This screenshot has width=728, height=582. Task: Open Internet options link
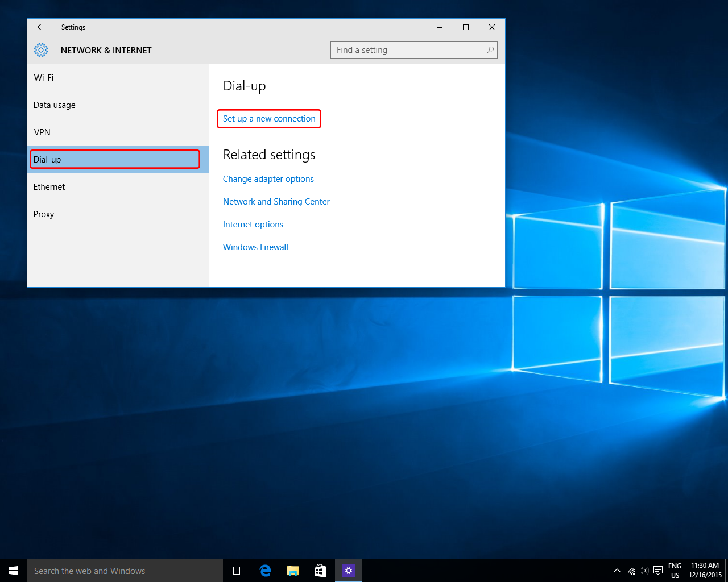point(253,225)
